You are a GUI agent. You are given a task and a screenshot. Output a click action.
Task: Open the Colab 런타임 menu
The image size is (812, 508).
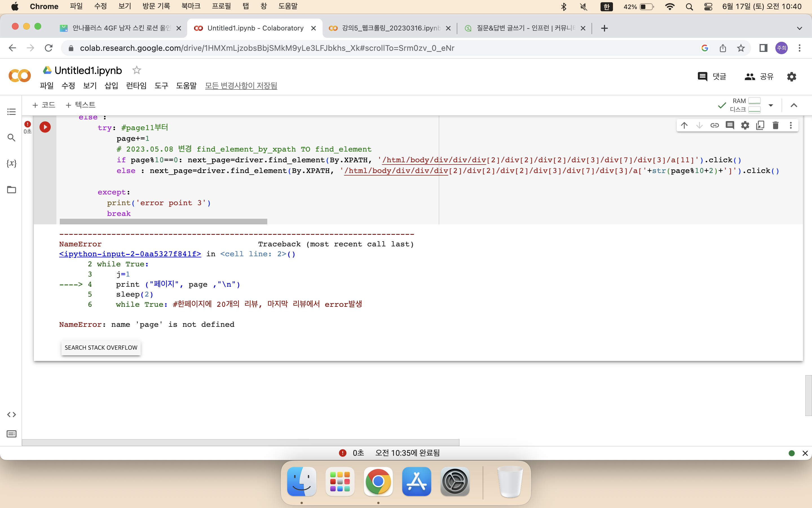(x=136, y=86)
